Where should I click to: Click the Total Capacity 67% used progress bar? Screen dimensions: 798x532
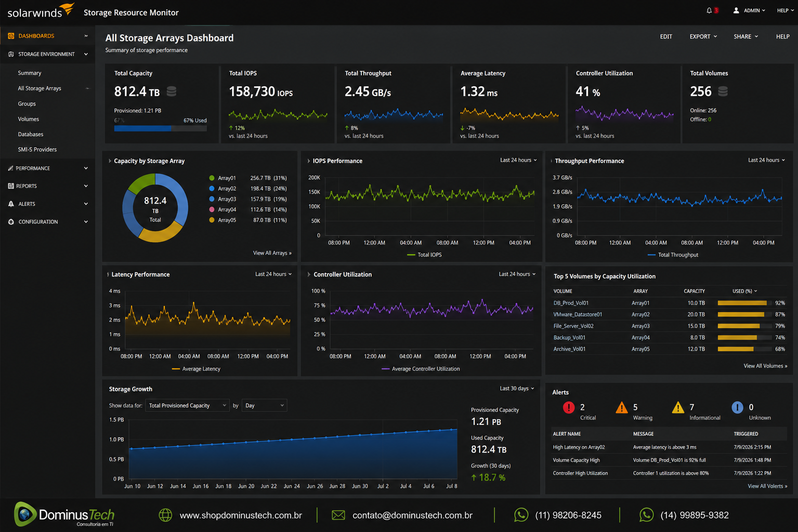pos(161,128)
